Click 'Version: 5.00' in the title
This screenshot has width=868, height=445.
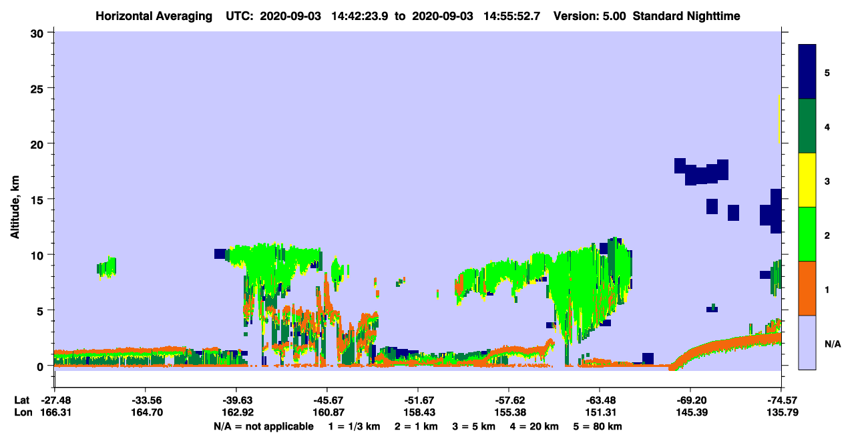pos(589,15)
